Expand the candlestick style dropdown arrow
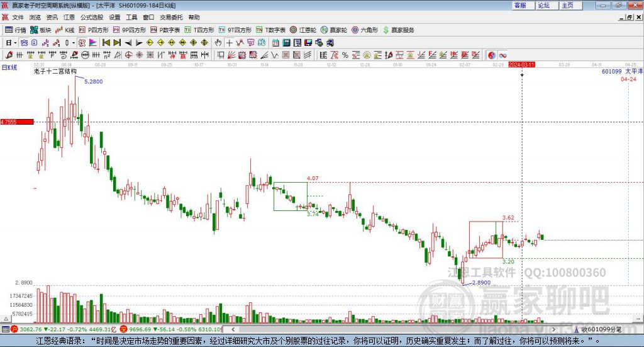644x347 pixels. pos(74,43)
